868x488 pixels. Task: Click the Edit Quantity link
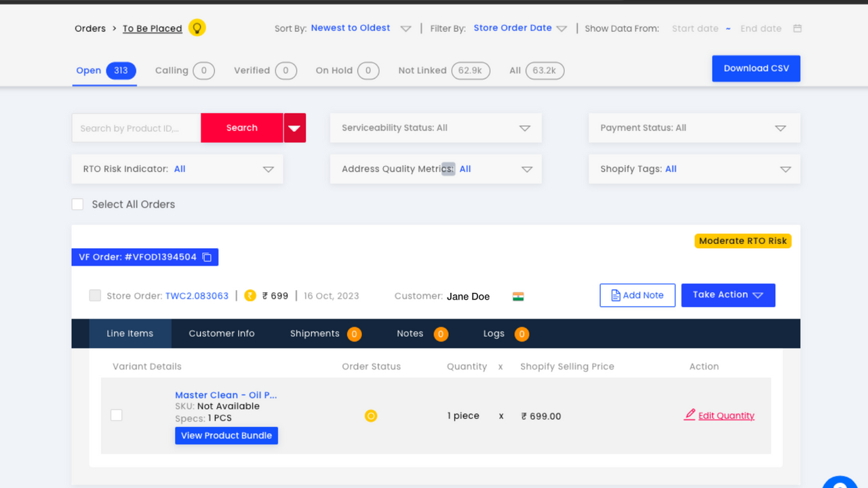pos(719,415)
